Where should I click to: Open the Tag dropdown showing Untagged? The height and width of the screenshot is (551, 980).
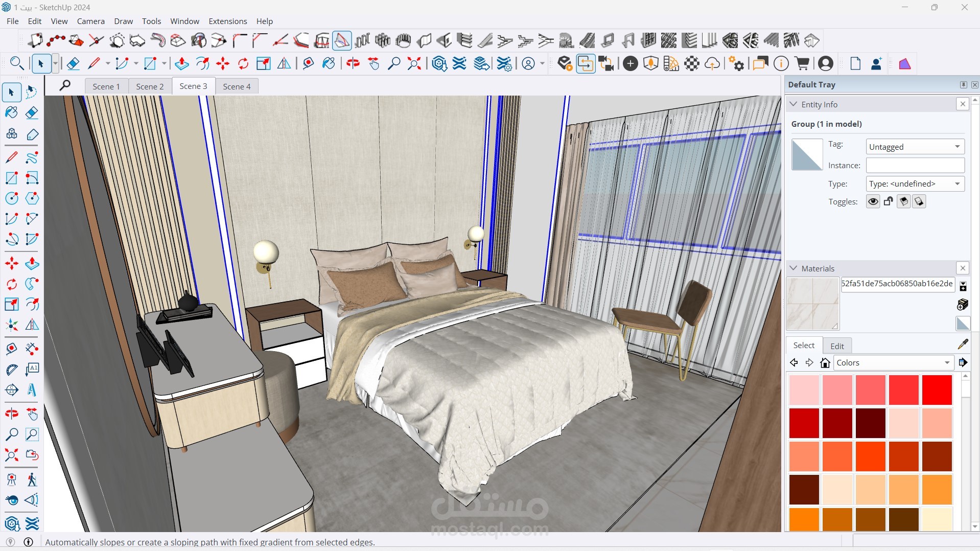pos(915,147)
